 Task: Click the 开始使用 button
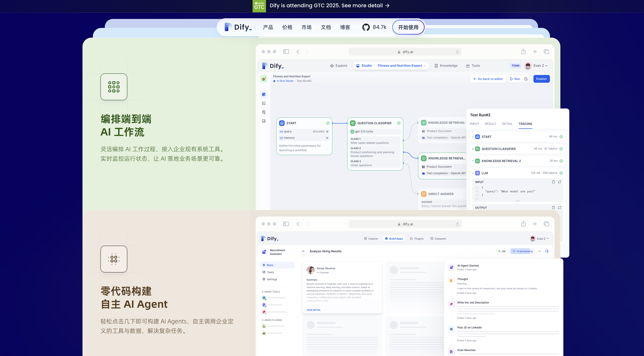click(408, 27)
